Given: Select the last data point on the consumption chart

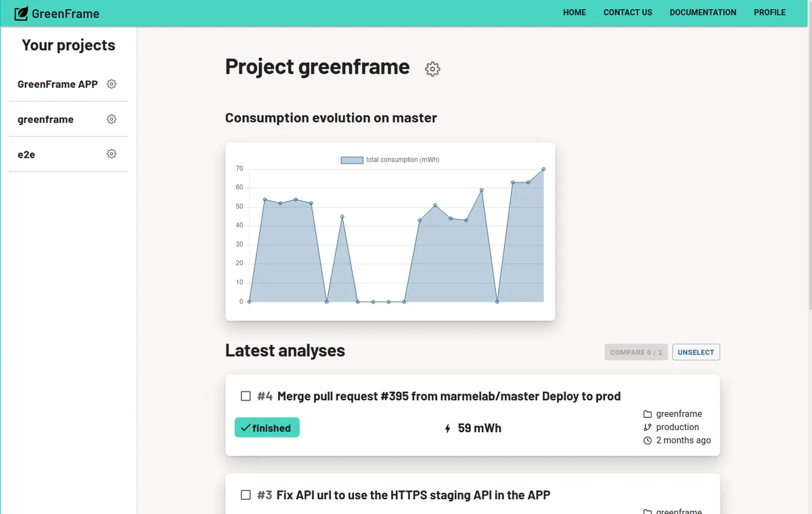Looking at the screenshot, I should (543, 170).
